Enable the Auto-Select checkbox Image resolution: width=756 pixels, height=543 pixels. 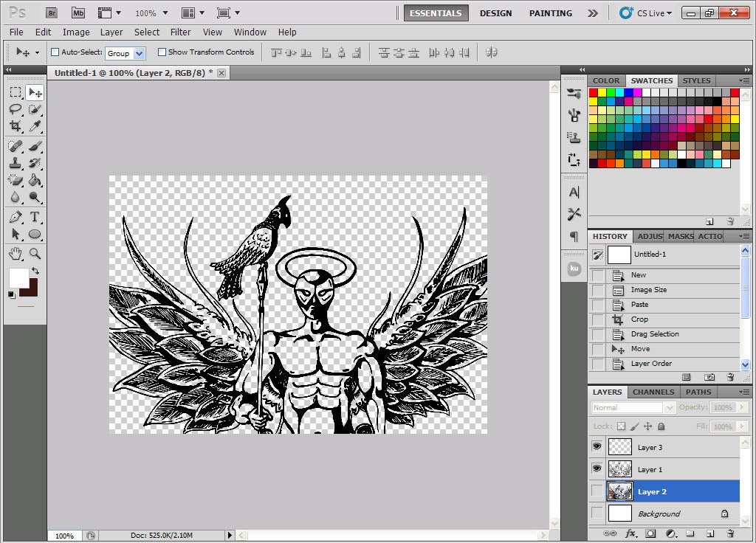coord(55,52)
